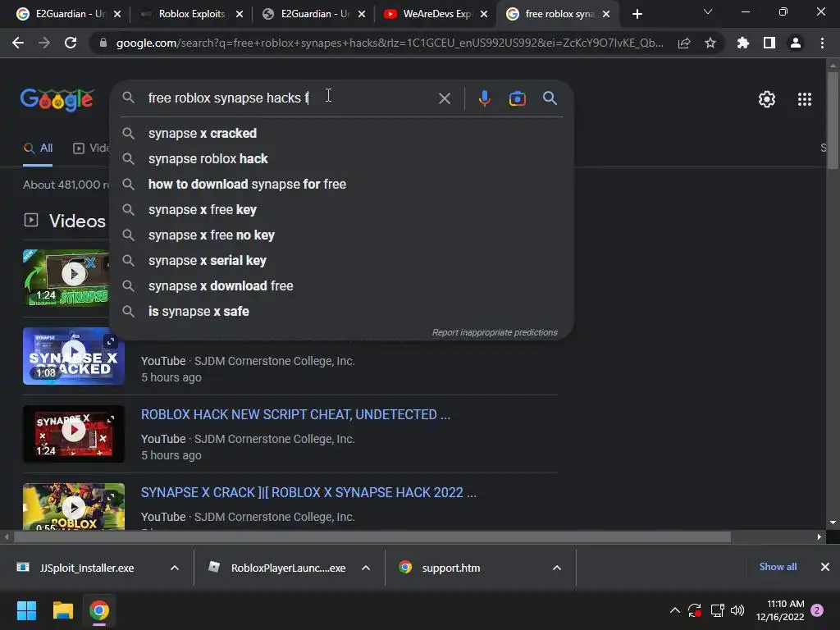
Task: Clear the search box with X
Action: coord(444,98)
